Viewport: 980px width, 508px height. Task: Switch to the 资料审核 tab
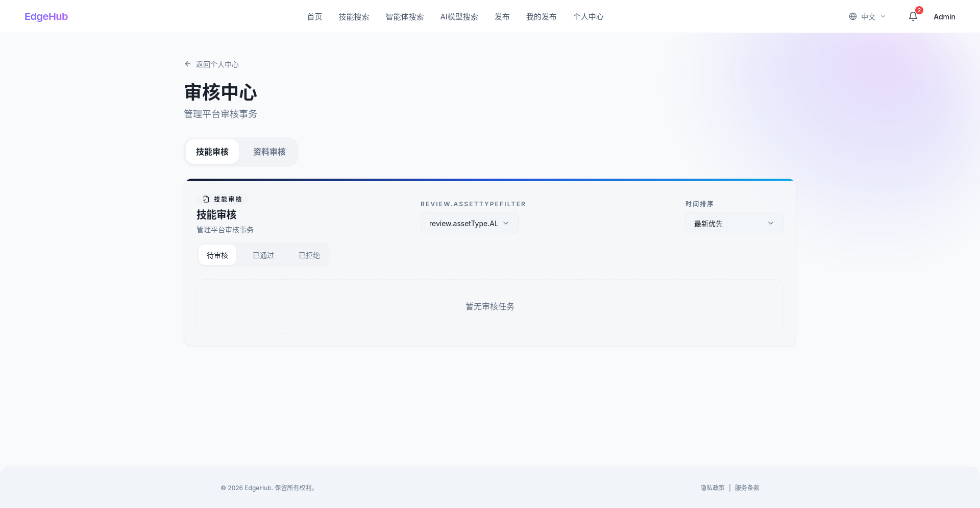point(269,152)
